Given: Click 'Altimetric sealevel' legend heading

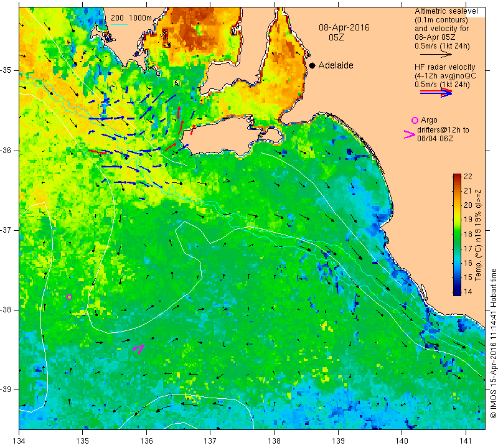Looking at the screenshot, I should tap(446, 11).
